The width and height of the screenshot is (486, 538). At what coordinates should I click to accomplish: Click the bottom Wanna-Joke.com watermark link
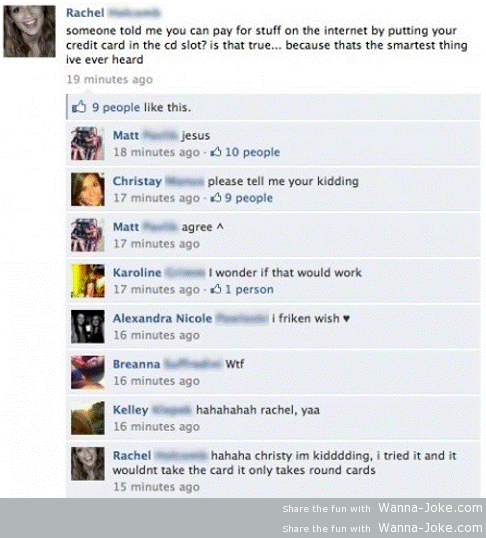click(430, 527)
